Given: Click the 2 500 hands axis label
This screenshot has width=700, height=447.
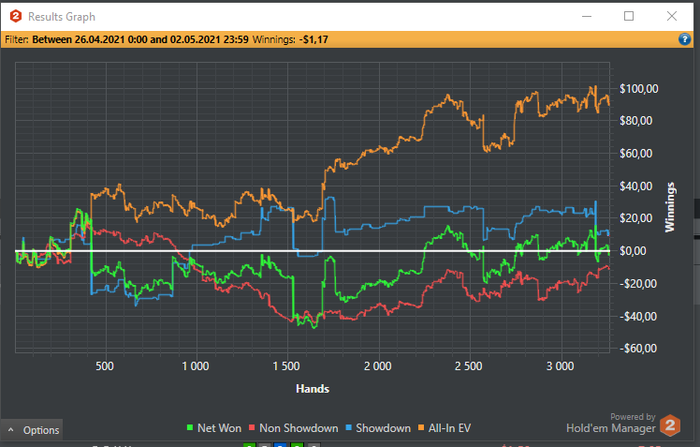Looking at the screenshot, I should pos(468,366).
